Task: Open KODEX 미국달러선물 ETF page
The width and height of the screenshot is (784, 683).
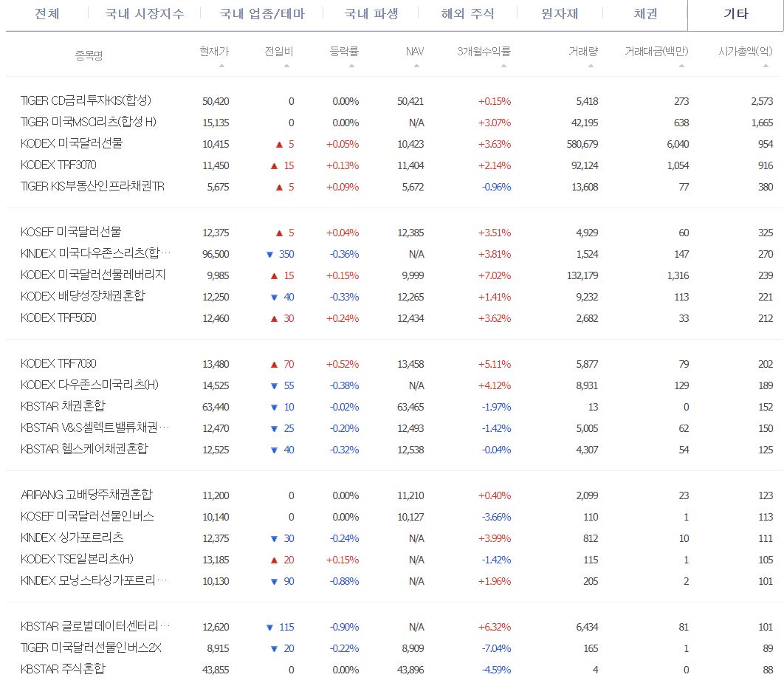Action: [72, 144]
